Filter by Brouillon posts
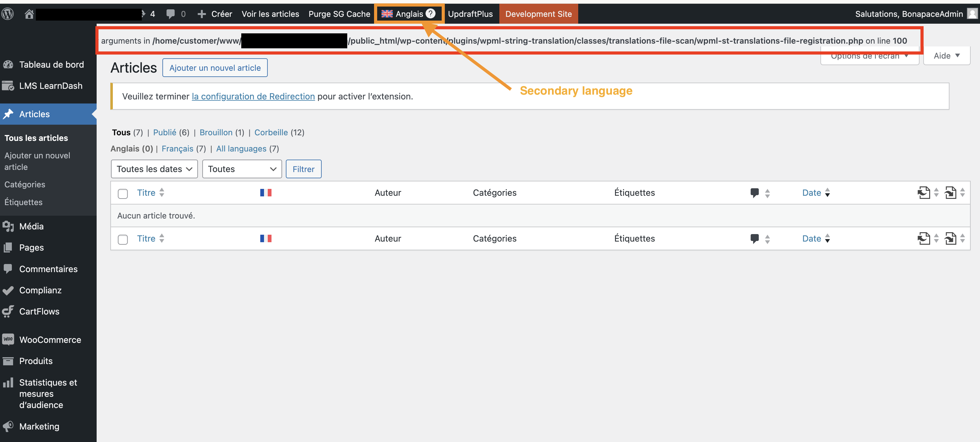The image size is (980, 442). click(216, 132)
